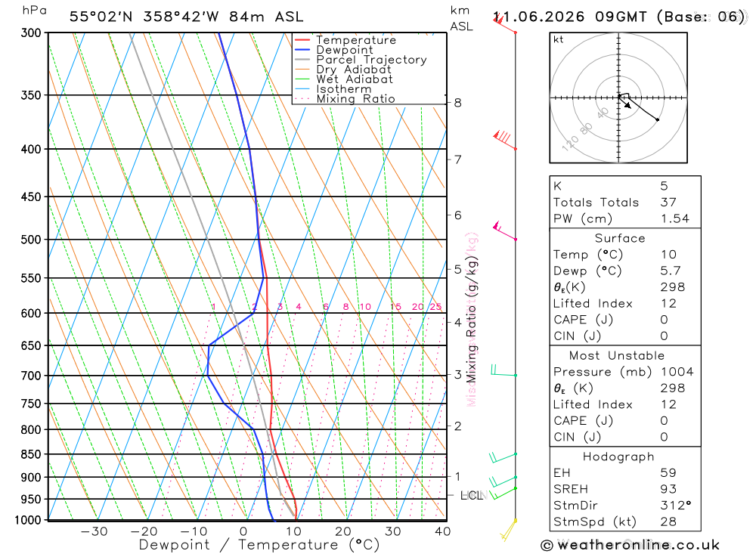This screenshot has height=554, width=756.
Task: Click the 'Mixing Ratio (g/kg)' vertical axis label
Action: click(x=472, y=320)
